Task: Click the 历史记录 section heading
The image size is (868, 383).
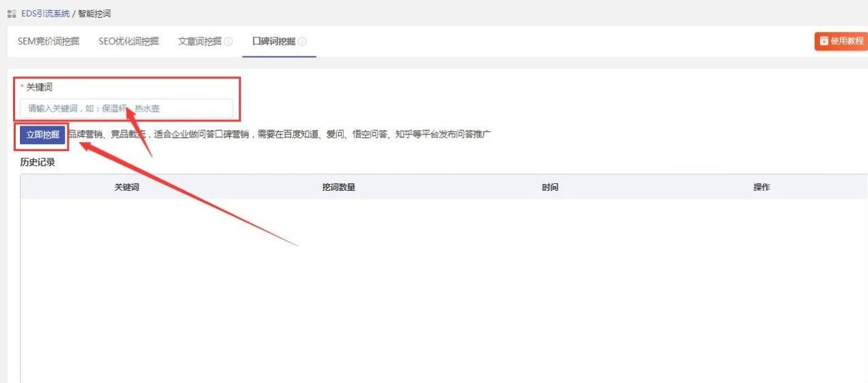Action: click(38, 163)
